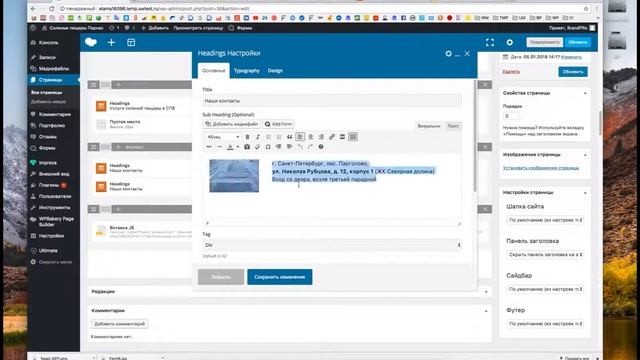Apply strikethrough formatting icon
Screen dimensions: 640x360
pyautogui.click(x=209, y=147)
